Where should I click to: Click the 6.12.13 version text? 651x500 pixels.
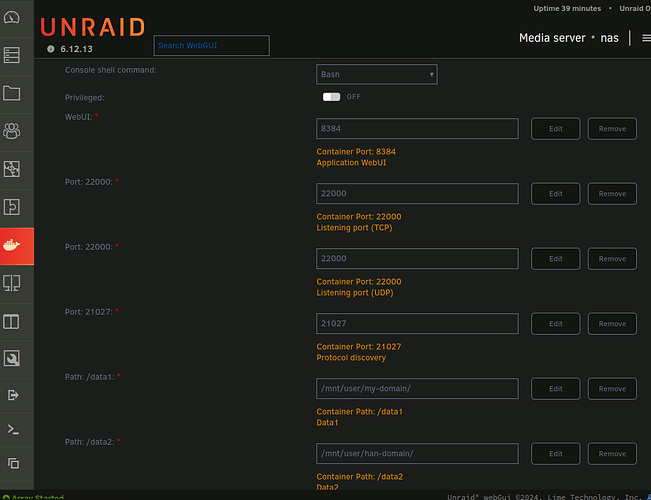tap(76, 49)
